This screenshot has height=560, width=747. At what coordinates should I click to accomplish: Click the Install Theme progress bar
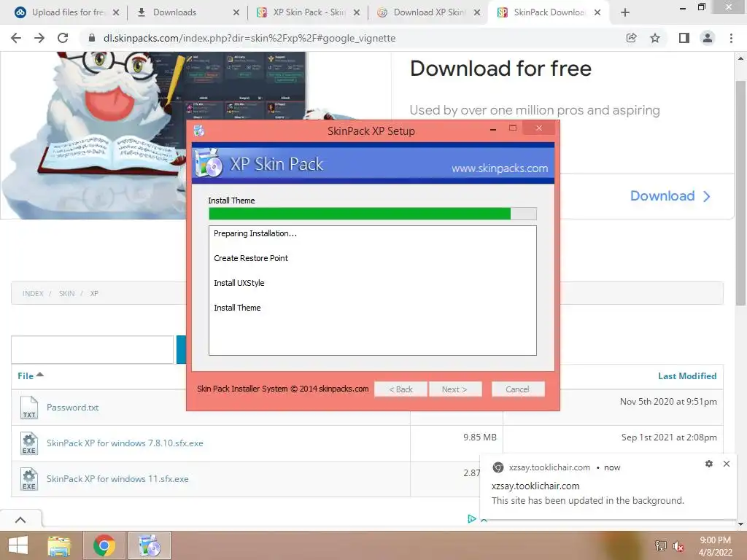click(x=373, y=214)
